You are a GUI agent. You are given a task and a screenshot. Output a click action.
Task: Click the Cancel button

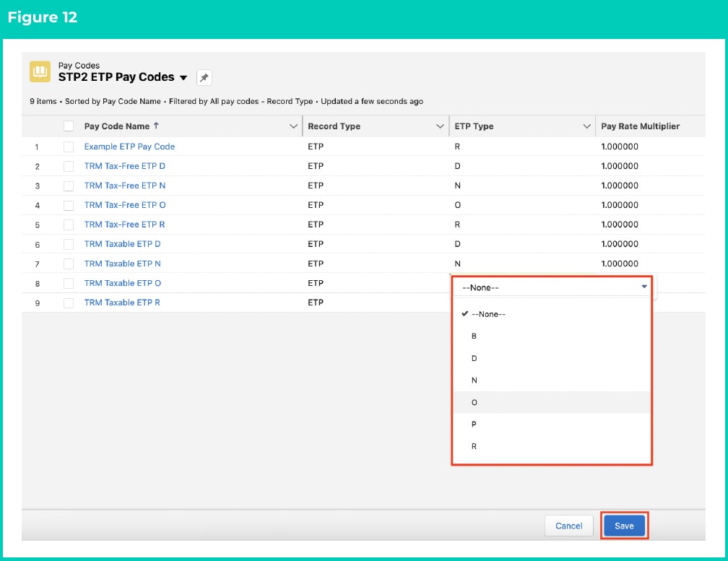pyautogui.click(x=569, y=526)
